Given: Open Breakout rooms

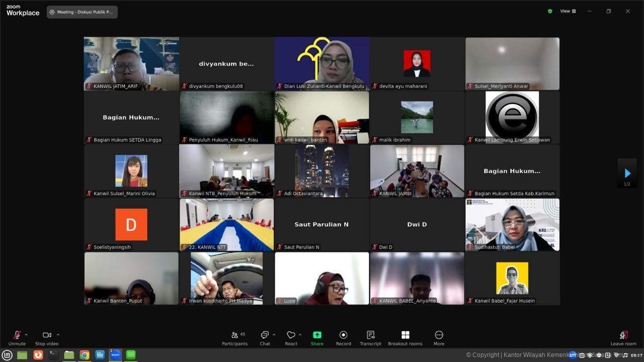Looking at the screenshot, I should 405,338.
